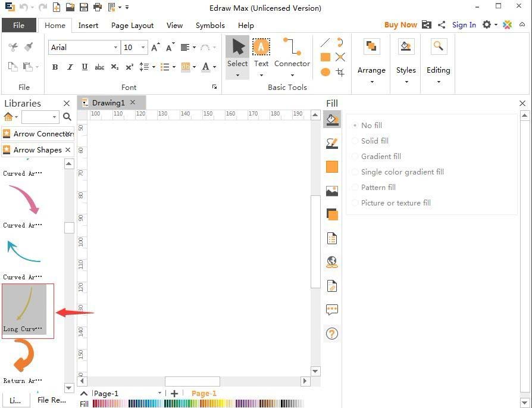Viewport: 532px width, 408px height.
Task: Click the Insert picture icon in sidebar
Action: pyautogui.click(x=332, y=191)
